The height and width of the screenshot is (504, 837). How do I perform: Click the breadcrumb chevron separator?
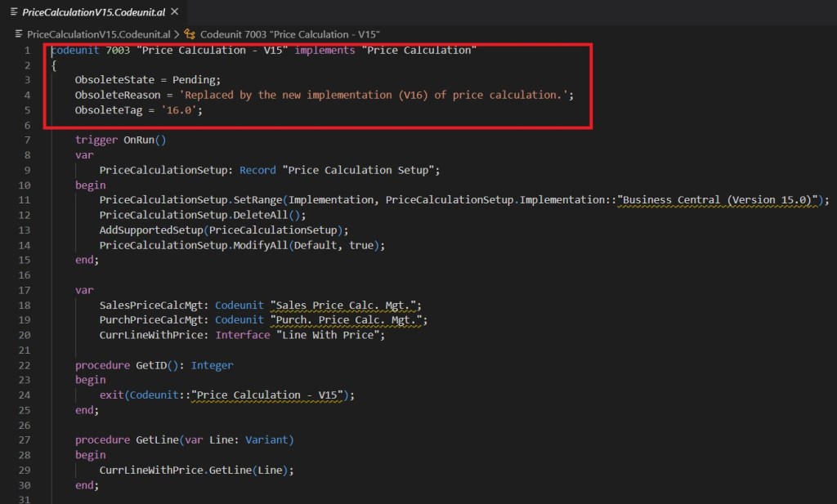pyautogui.click(x=177, y=34)
